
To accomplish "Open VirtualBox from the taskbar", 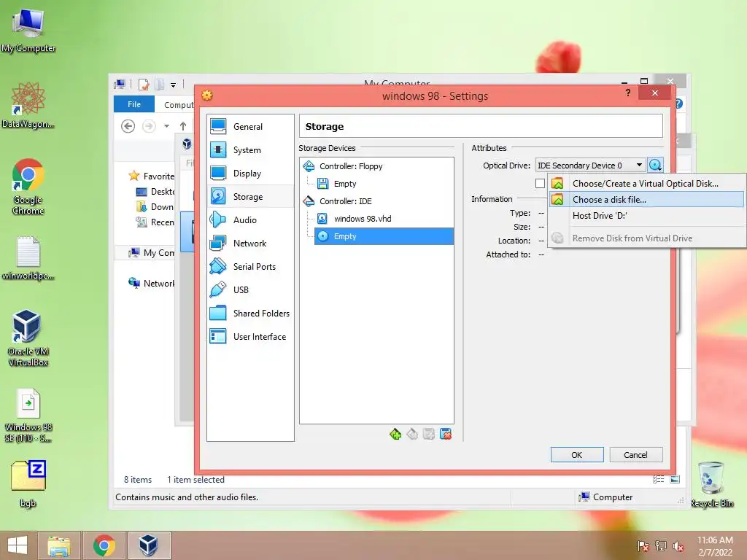I will click(149, 545).
